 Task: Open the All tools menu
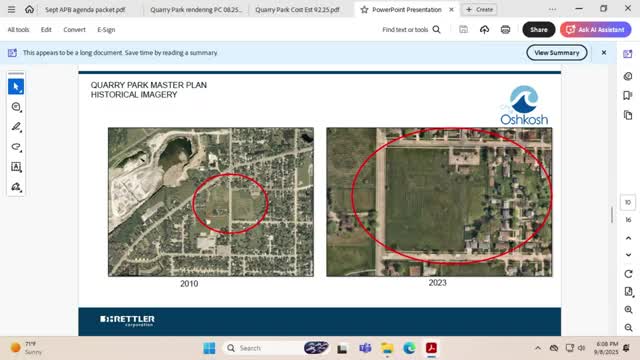point(18,30)
